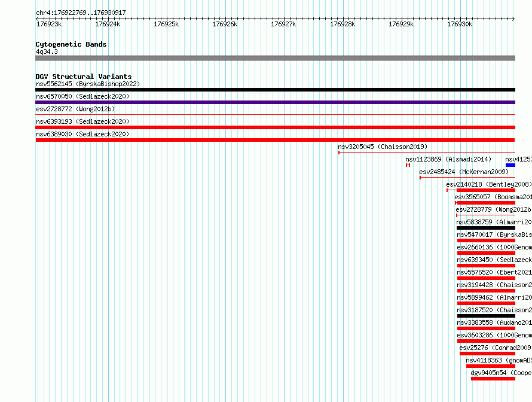Click the nsv5899462 Almarri variant label

[494, 297]
